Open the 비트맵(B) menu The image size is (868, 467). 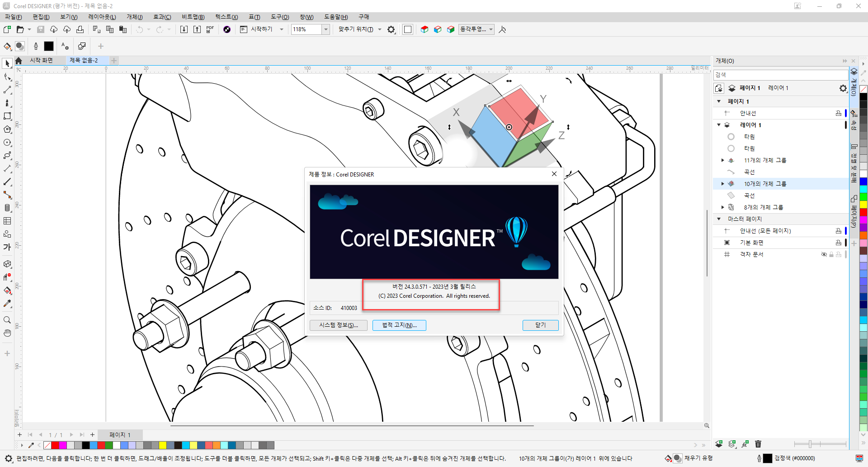[x=193, y=17]
